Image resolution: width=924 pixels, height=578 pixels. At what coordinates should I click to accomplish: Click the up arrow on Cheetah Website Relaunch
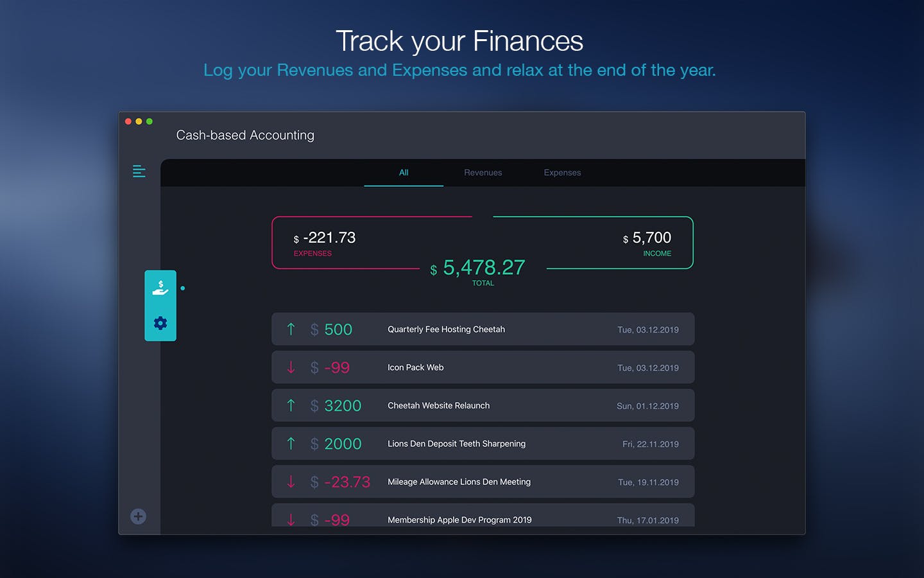[291, 405]
